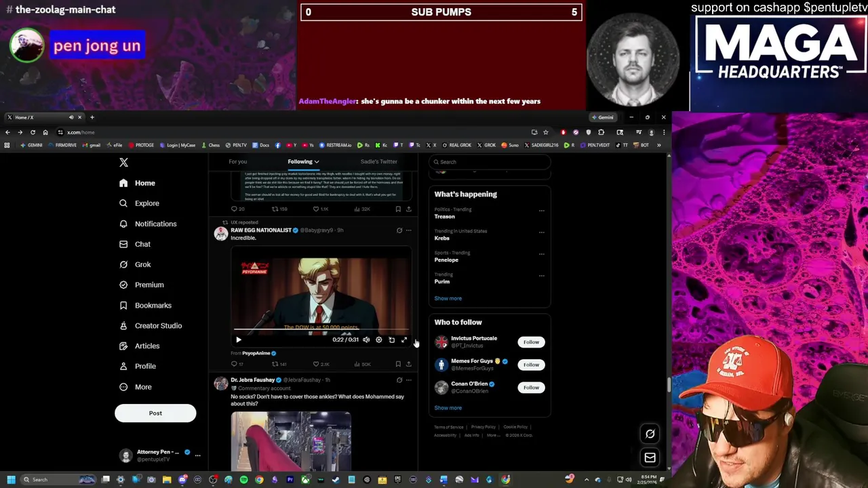Click the Post button
The width and height of the screenshot is (868, 488).
tap(155, 413)
